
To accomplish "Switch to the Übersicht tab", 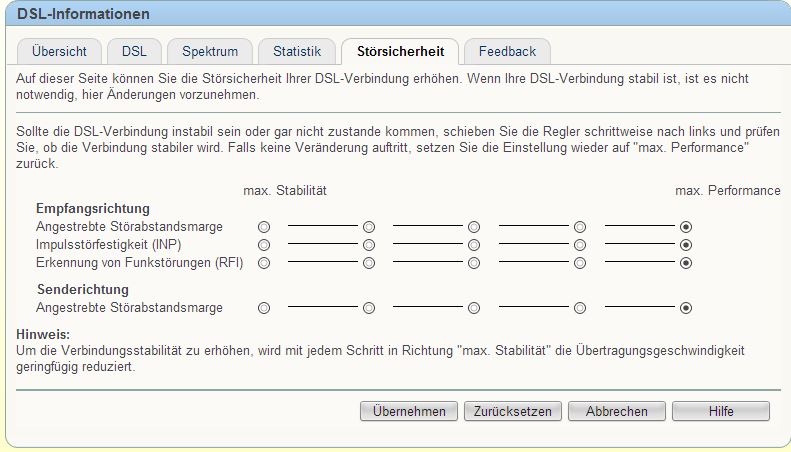I will point(59,51).
